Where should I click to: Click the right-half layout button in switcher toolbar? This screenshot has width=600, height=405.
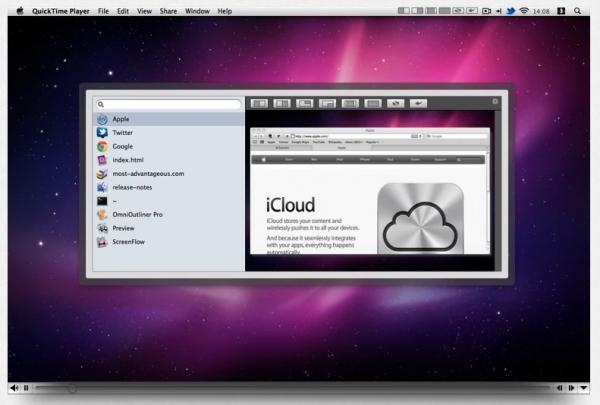click(x=282, y=103)
